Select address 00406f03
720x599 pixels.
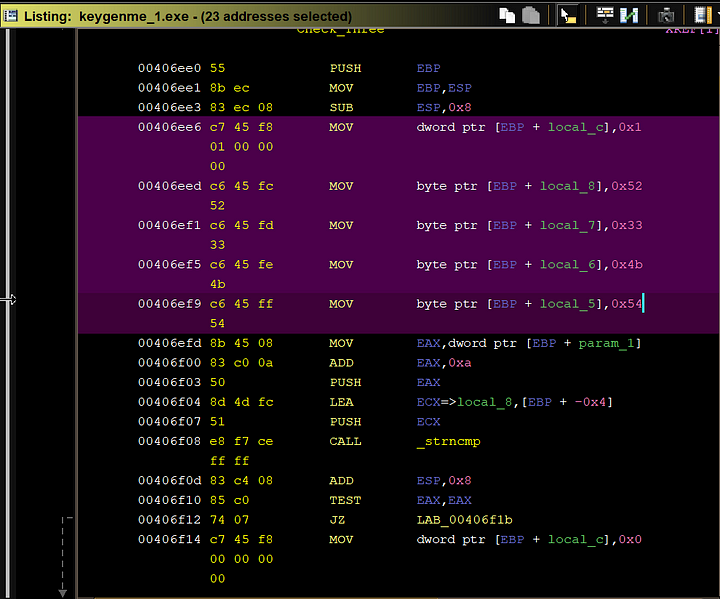coord(169,382)
